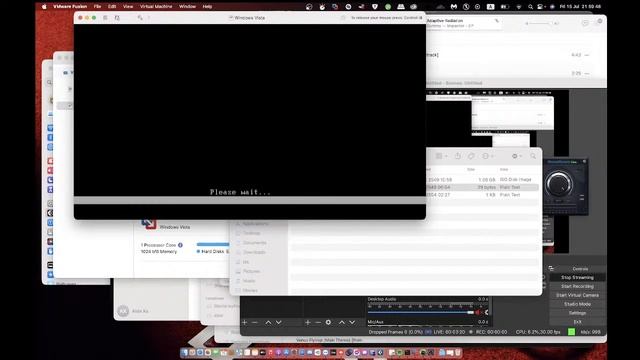Move scene up in OBS scenes toolbar

268,322
